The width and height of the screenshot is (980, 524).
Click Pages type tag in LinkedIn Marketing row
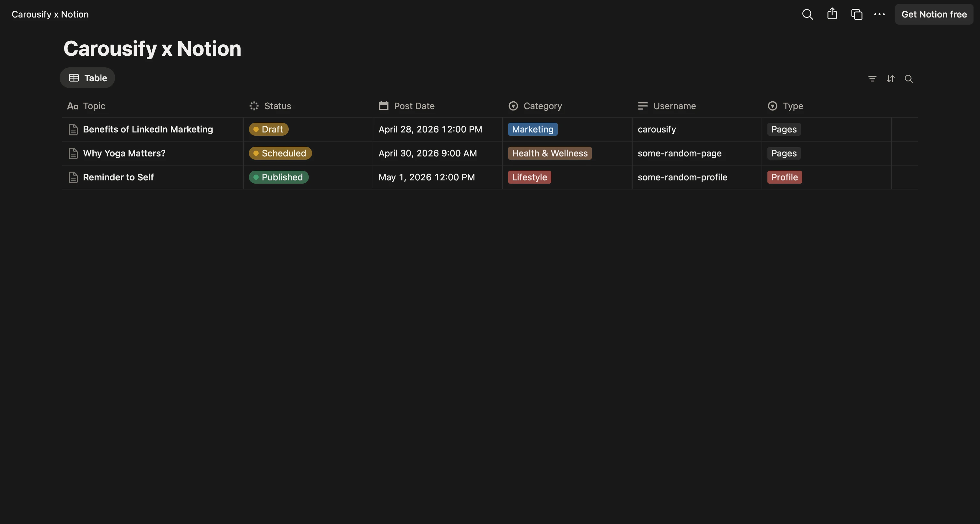point(784,129)
